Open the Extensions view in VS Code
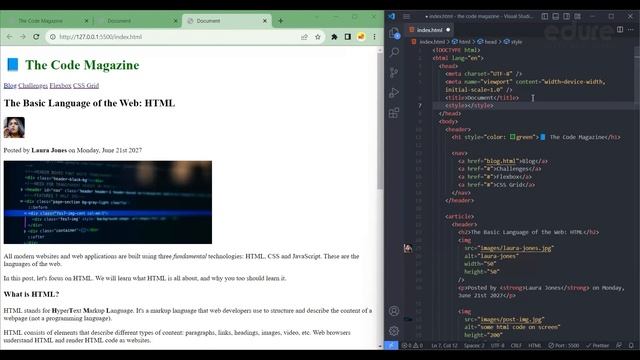Viewport: 640px width, 360px height. click(394, 113)
